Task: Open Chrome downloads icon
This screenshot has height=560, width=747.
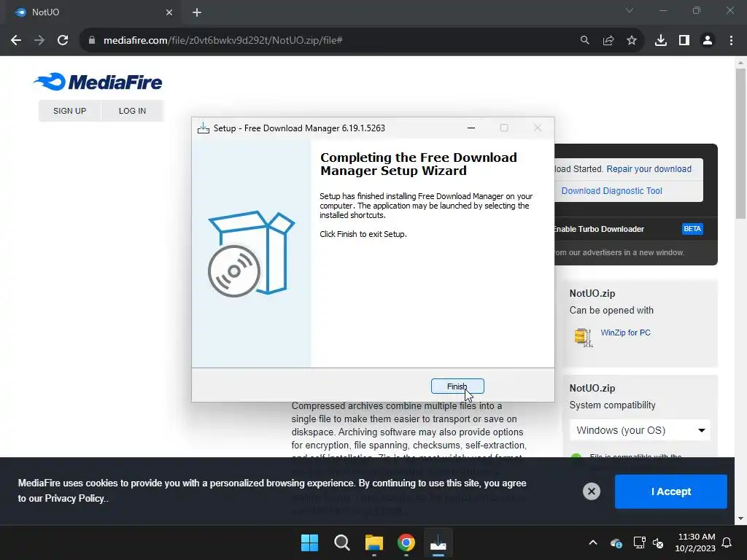Action: pos(661,41)
